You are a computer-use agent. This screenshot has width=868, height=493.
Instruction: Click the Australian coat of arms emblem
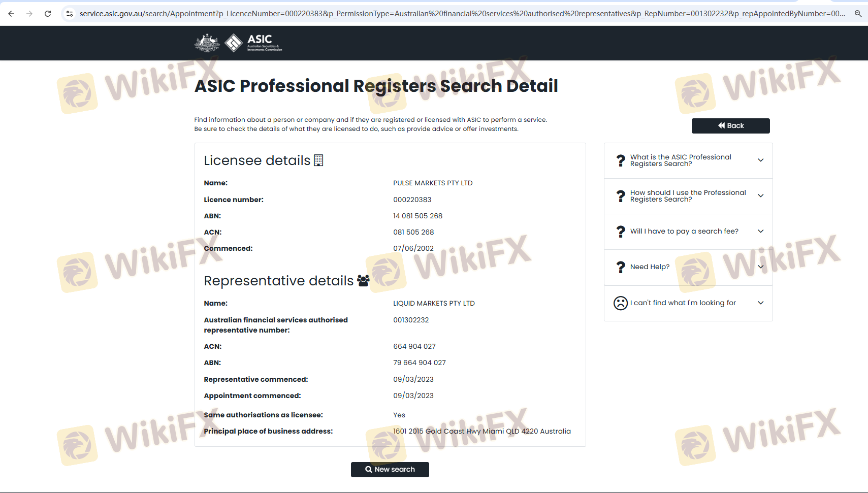click(x=207, y=43)
